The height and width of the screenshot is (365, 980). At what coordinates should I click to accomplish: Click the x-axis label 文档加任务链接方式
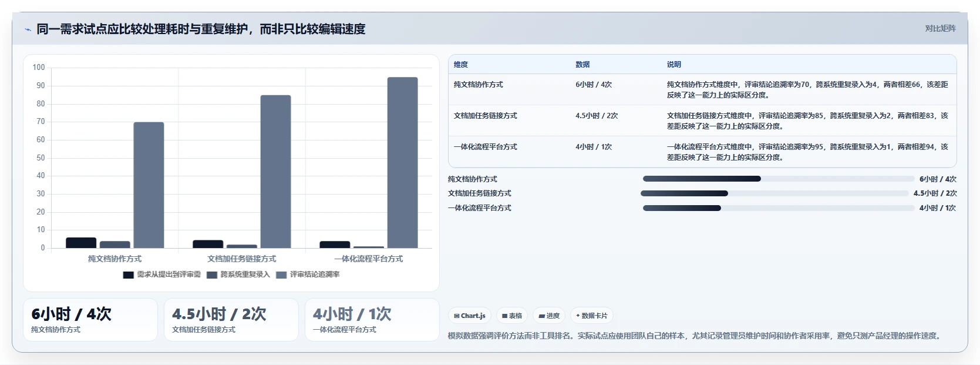point(241,259)
